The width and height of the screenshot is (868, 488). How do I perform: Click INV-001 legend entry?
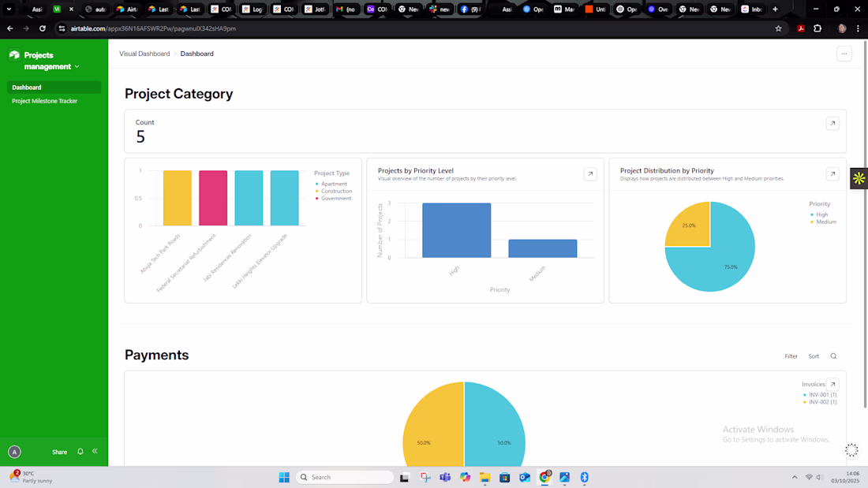820,395
